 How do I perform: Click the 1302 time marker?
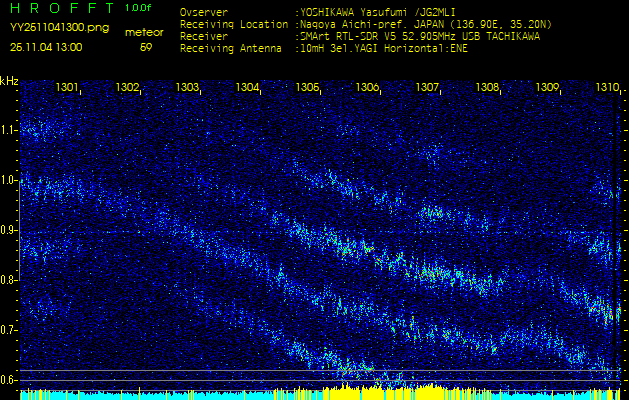127,87
